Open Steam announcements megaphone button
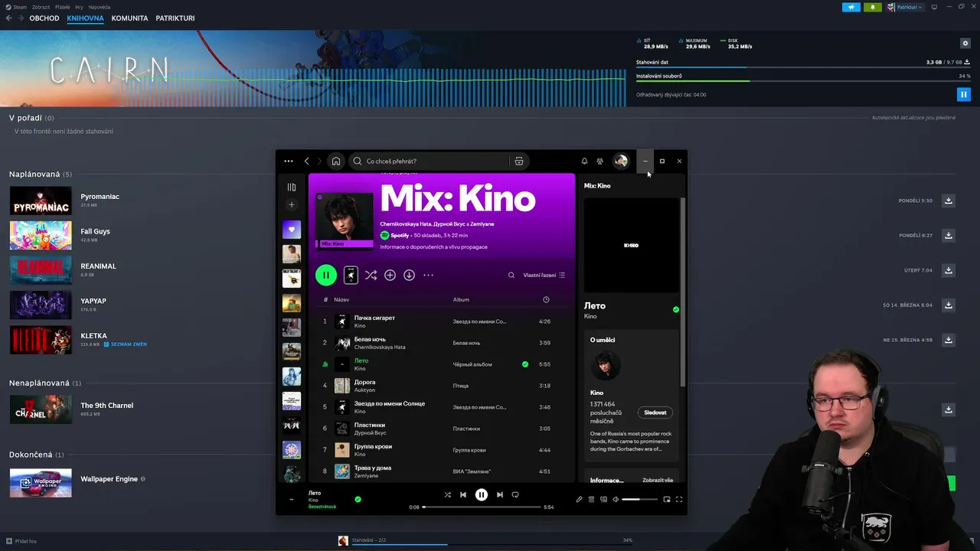This screenshot has width=980, height=551. pos(851,7)
